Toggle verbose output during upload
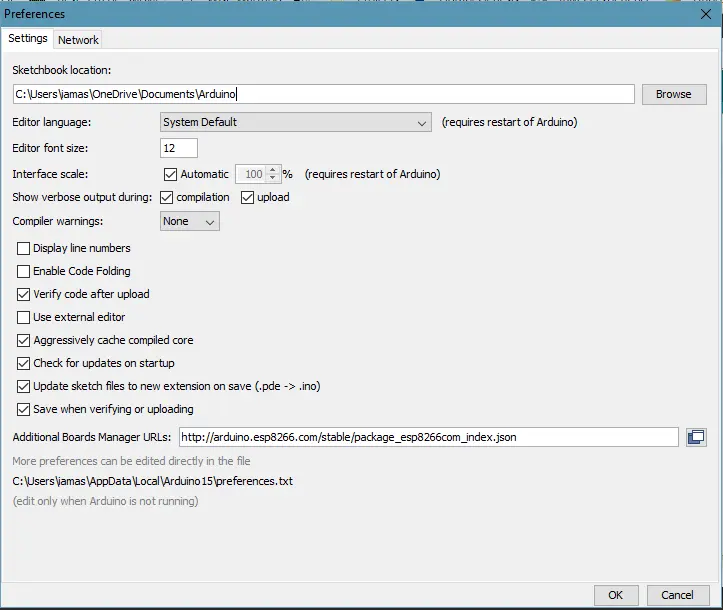Viewport: 723px width, 610px height. 248,197
